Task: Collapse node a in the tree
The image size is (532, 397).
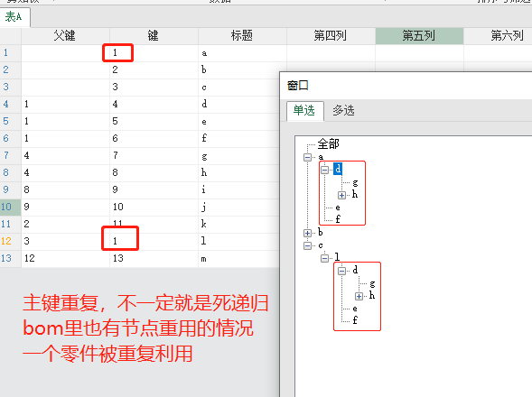Action: tap(307, 157)
